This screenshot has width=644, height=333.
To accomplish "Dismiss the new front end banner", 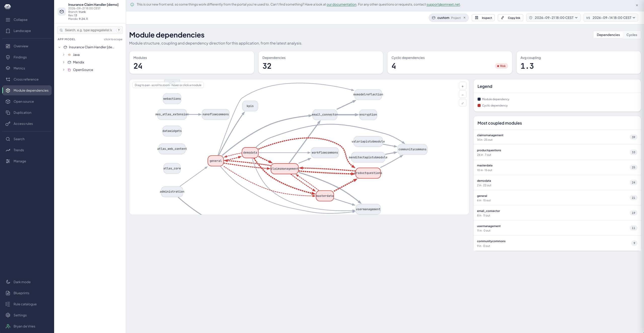I will click(x=637, y=5).
